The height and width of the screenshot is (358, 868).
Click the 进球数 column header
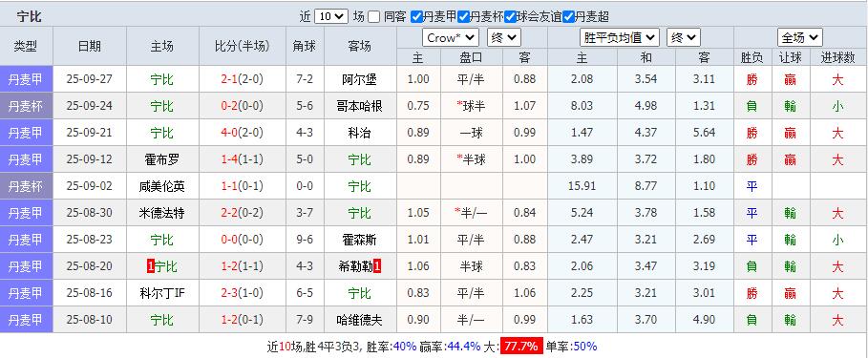838,57
